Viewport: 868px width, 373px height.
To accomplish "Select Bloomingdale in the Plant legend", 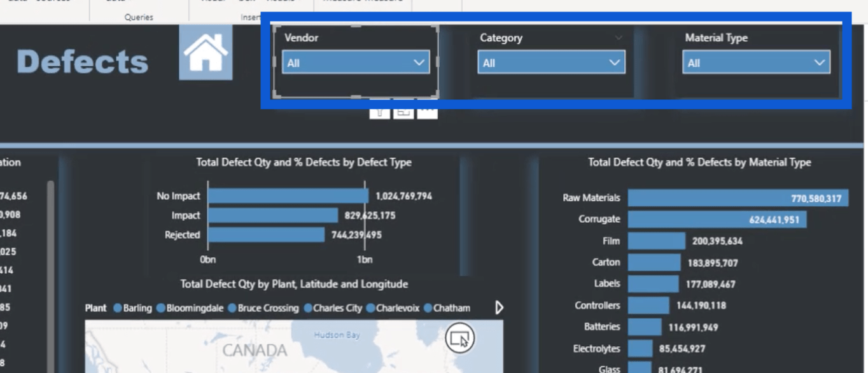I will pyautogui.click(x=190, y=308).
